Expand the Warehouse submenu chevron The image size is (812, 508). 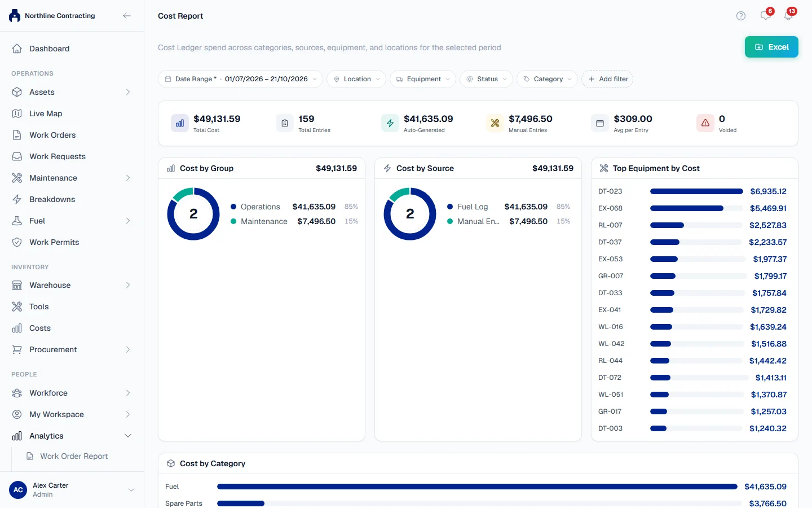coord(128,285)
